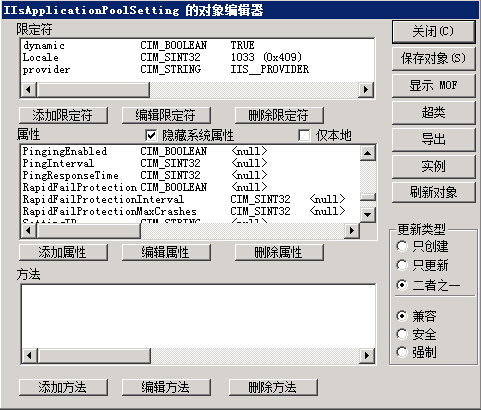Click the 1033 (0x409) Locale value

(266, 57)
